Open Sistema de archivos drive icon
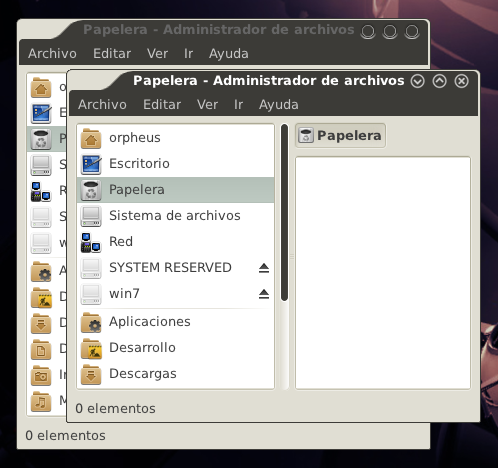 point(91,216)
